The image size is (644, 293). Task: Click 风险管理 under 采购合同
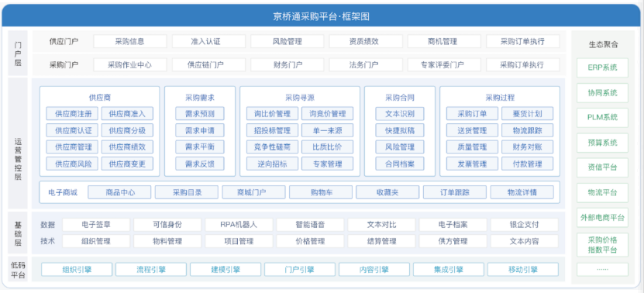[400, 146]
